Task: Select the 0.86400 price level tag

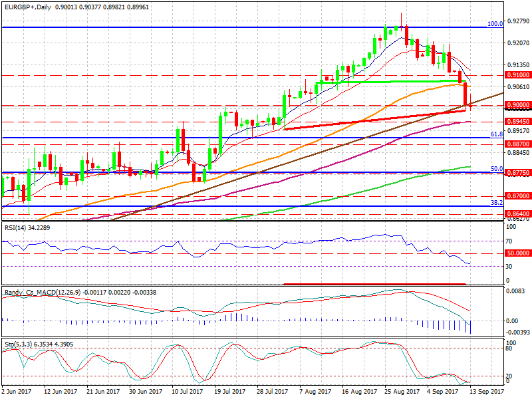Action: [x=517, y=215]
